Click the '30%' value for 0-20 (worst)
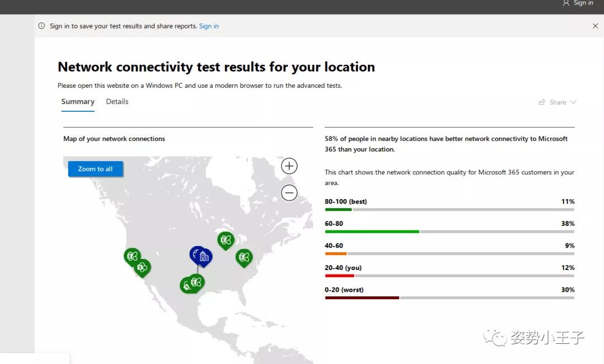Screen dimensions: 604x364 coord(568,290)
